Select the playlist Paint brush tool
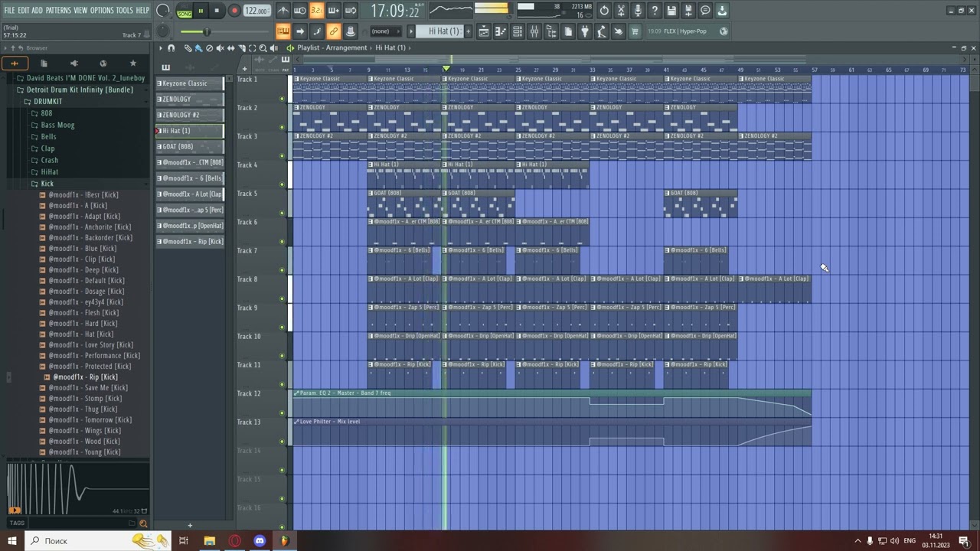Screen dimensions: 980x551 coord(198,48)
